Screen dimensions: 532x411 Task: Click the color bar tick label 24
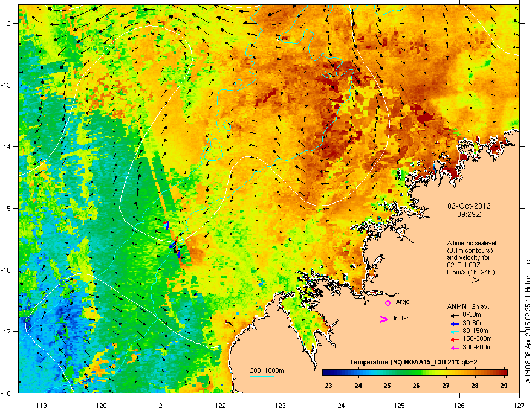tap(358, 386)
